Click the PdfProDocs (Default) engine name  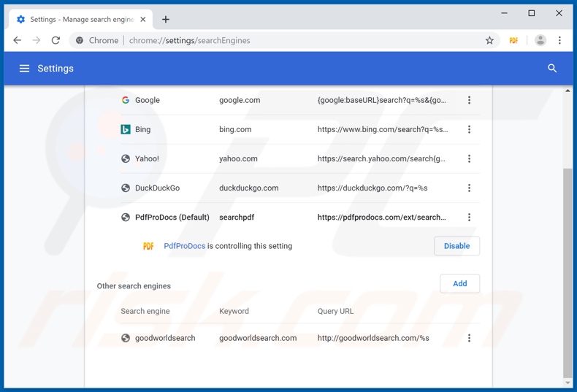point(172,218)
